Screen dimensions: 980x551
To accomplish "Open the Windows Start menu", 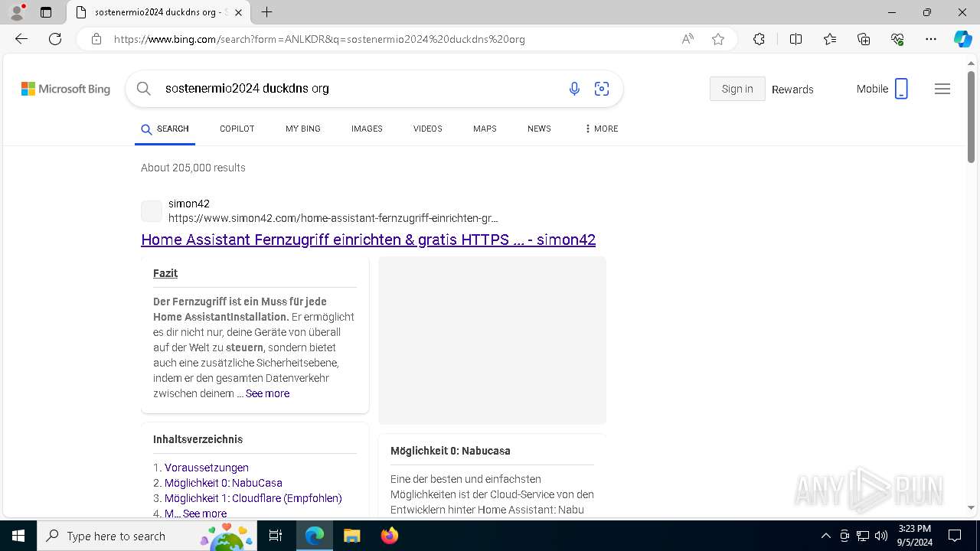I will point(18,536).
